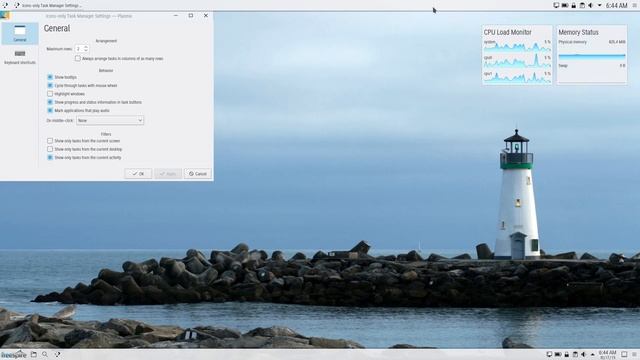The height and width of the screenshot is (360, 640).
Task: Open the On middle-click dropdown
Action: [x=110, y=120]
